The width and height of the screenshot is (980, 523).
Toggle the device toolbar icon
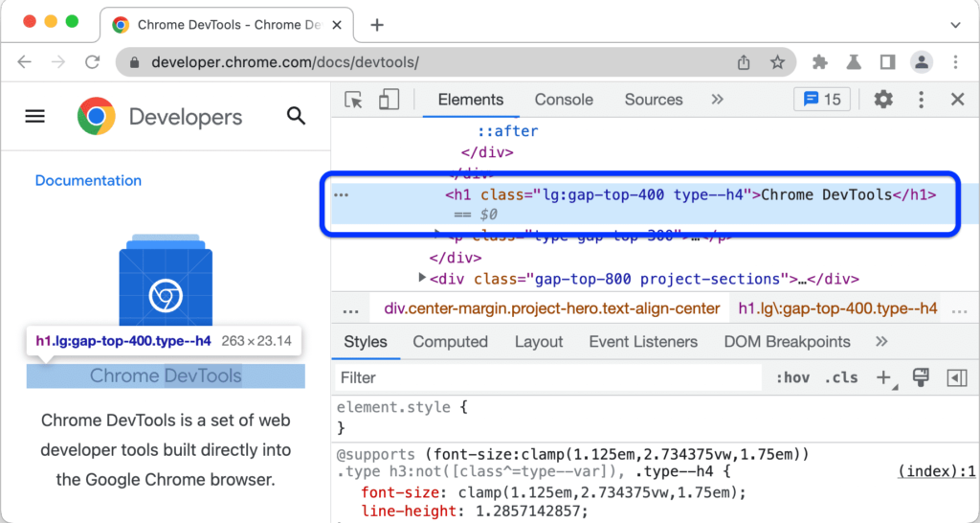389,100
